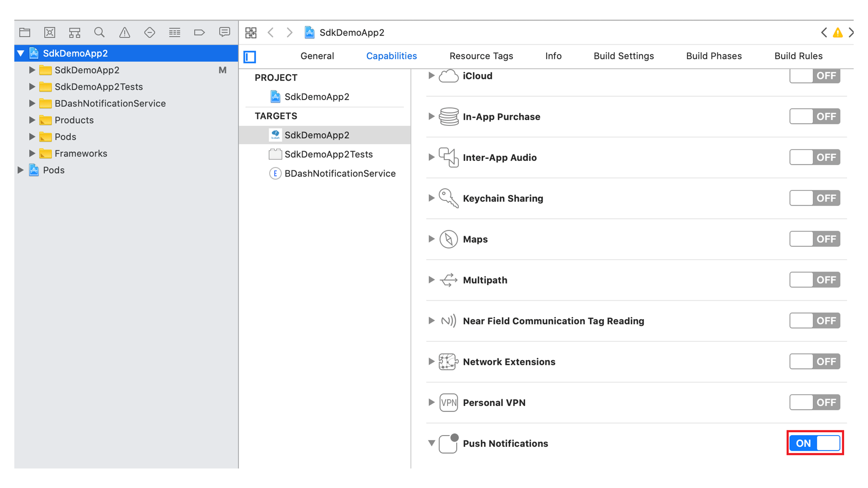The width and height of the screenshot is (868, 488).
Task: Open the Issue navigator warning icon
Action: [125, 33]
